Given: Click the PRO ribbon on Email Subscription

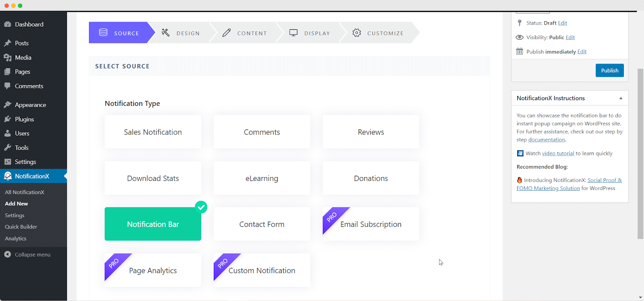Looking at the screenshot, I should (x=332, y=217).
